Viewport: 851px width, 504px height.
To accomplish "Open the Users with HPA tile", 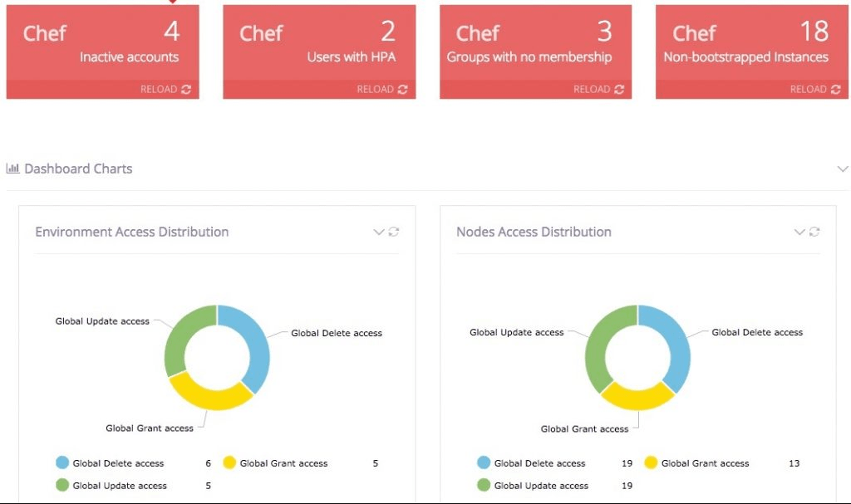I will (x=319, y=43).
